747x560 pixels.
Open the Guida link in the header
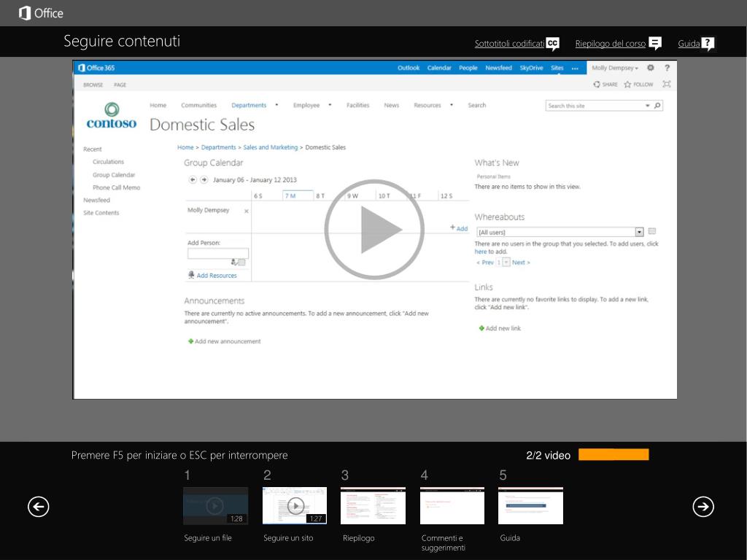(x=689, y=44)
